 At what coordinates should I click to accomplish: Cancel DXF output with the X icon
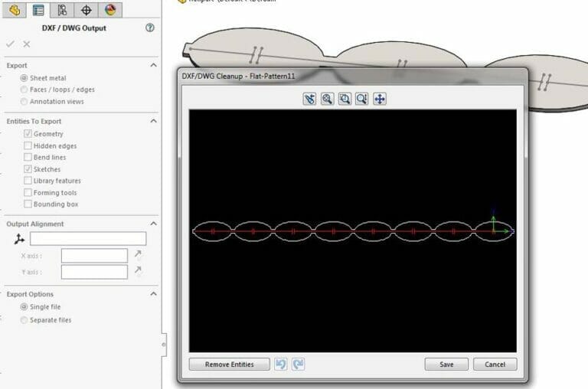(x=27, y=44)
